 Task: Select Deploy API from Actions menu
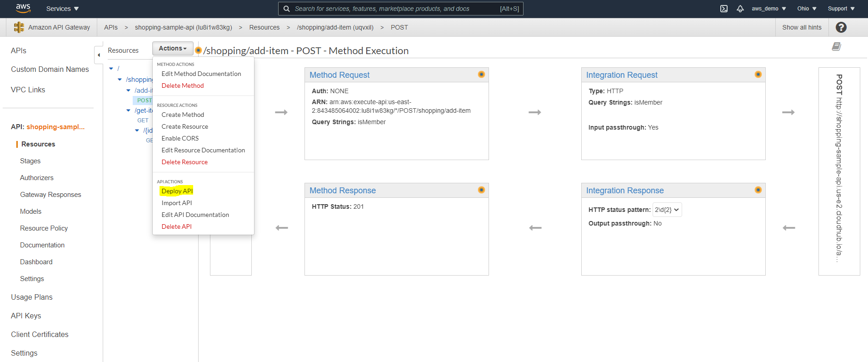(x=177, y=191)
